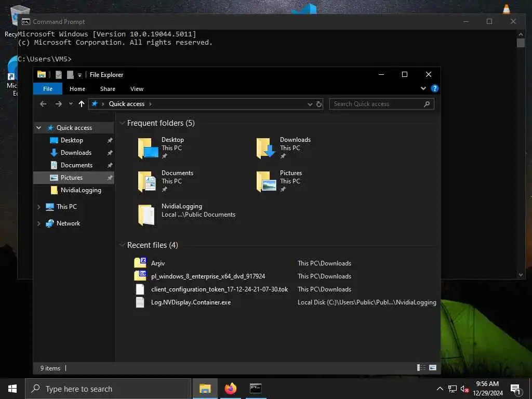Open the Share ribbon tab

108,89
